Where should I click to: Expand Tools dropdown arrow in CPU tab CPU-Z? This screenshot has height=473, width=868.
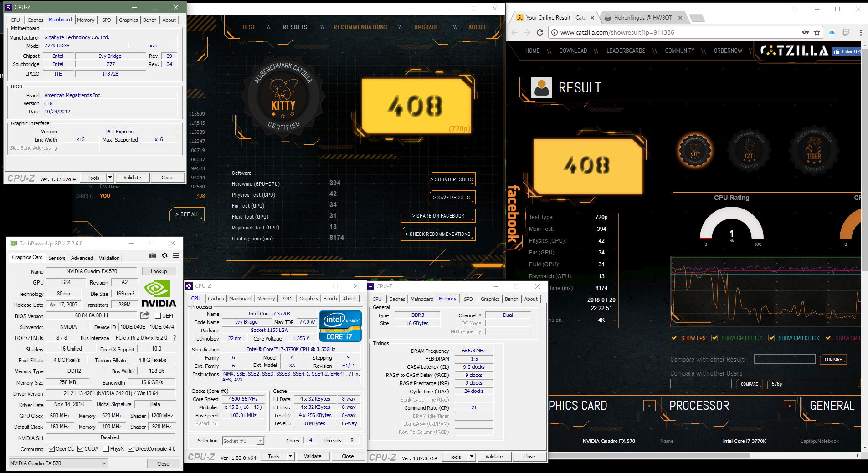pos(290,456)
